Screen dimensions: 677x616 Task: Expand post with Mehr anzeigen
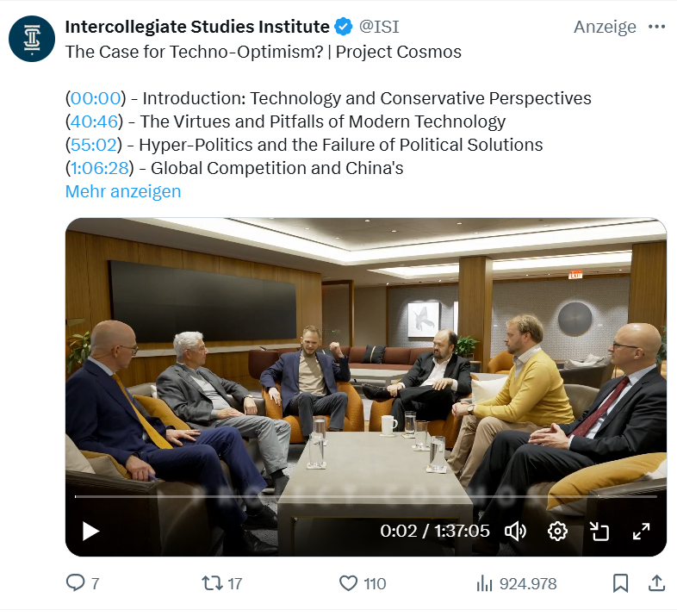[x=123, y=191]
